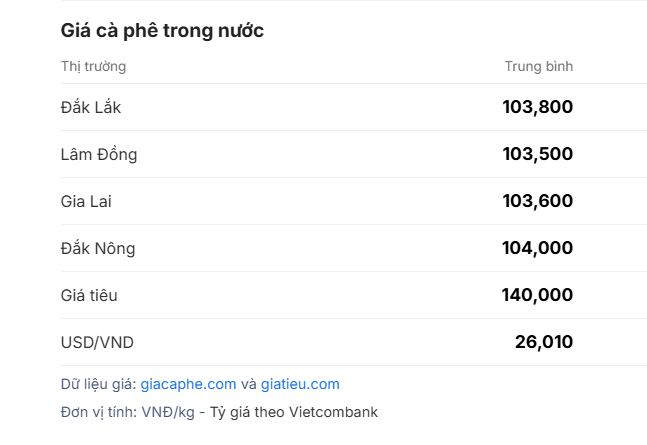Screen dimensions: 647x445
Task: Select the USD/VND row label
Action: click(97, 342)
